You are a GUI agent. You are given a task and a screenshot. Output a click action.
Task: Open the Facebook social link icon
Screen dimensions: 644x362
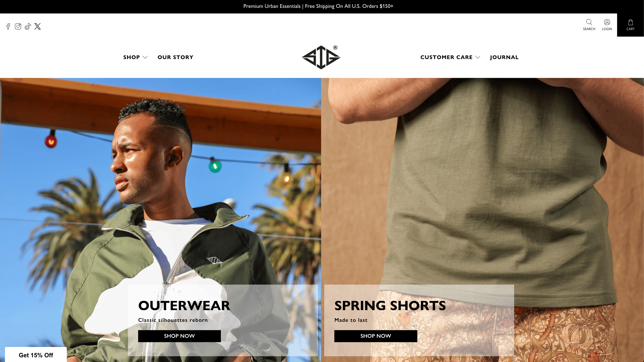(8, 26)
